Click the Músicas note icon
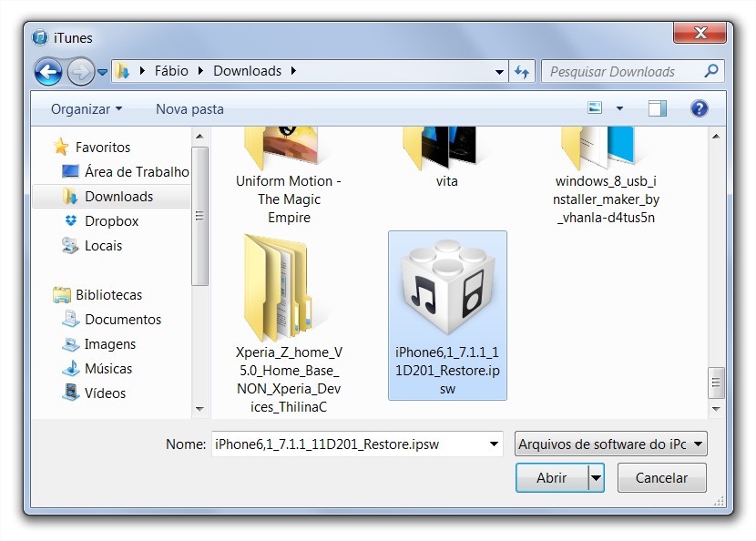The width and height of the screenshot is (756, 541). (71, 368)
